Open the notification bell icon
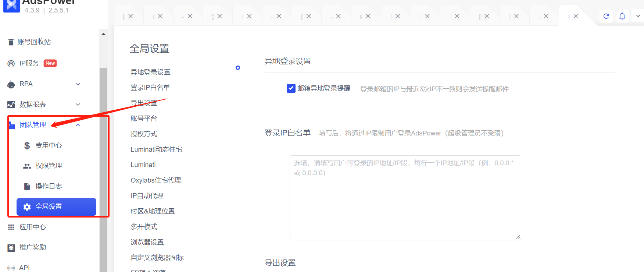Image resolution: width=644 pixels, height=272 pixels. 622,16
